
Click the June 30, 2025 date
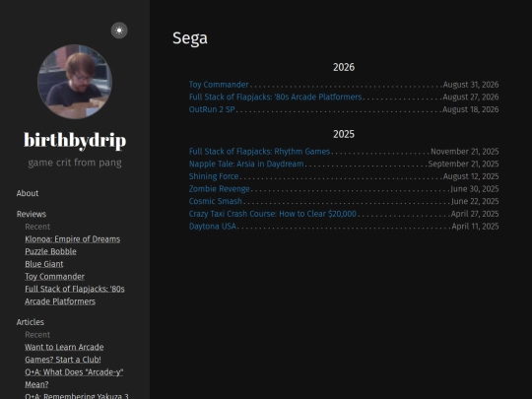(x=475, y=189)
